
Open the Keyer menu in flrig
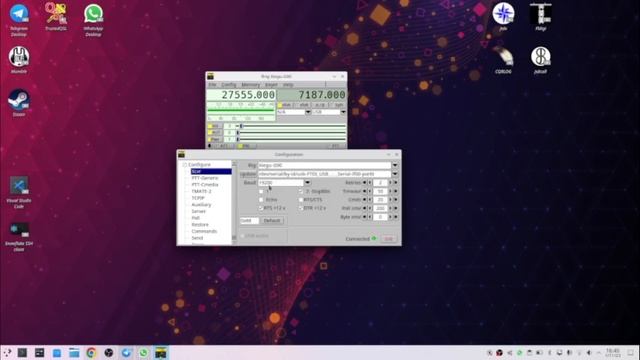click(x=271, y=85)
